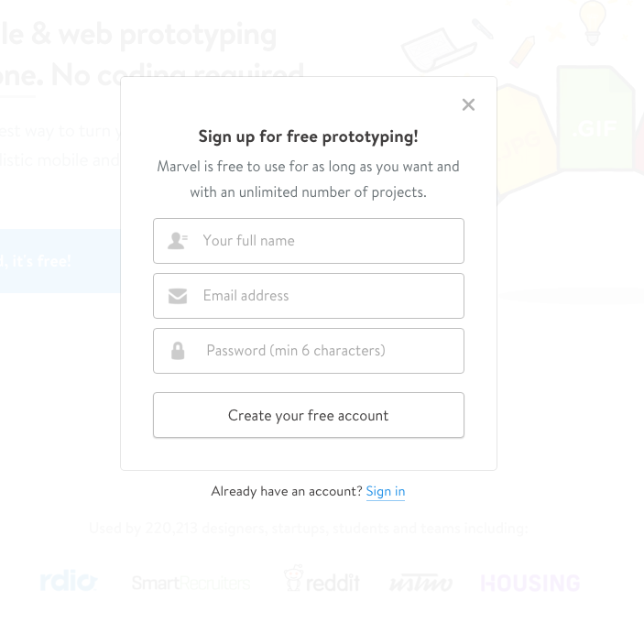Open the 'Sign in' link

tap(385, 492)
